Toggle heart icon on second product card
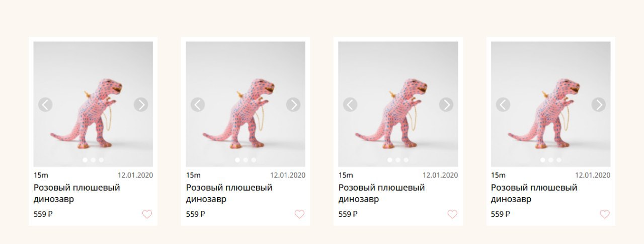This screenshot has height=244, width=644. (x=299, y=214)
